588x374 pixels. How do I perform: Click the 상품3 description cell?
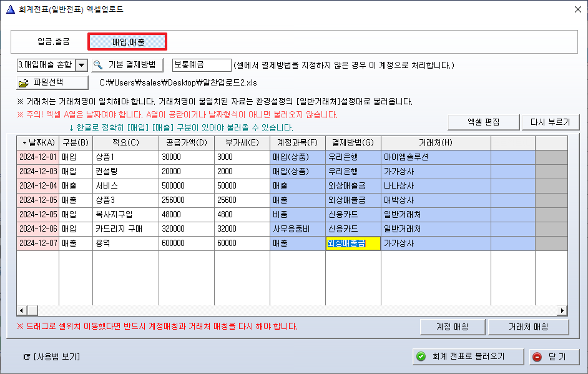(x=125, y=200)
